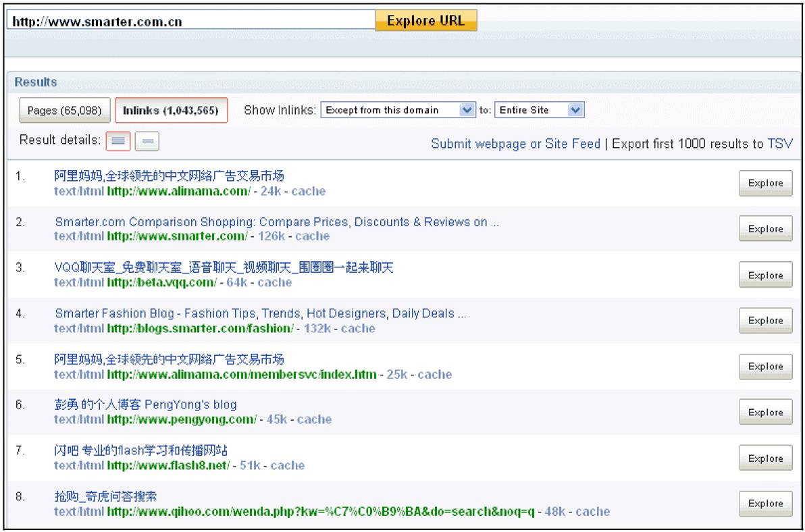Open the cache link for www.pengyong.com

(x=315, y=420)
